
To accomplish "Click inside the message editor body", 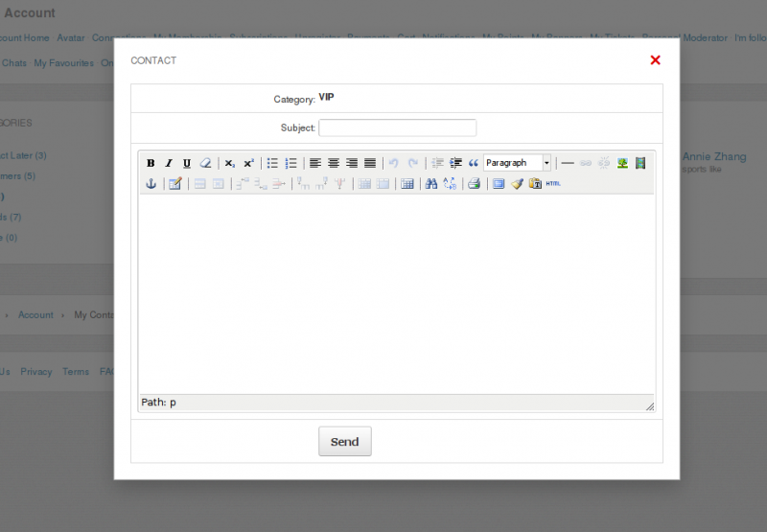I will click(x=396, y=294).
